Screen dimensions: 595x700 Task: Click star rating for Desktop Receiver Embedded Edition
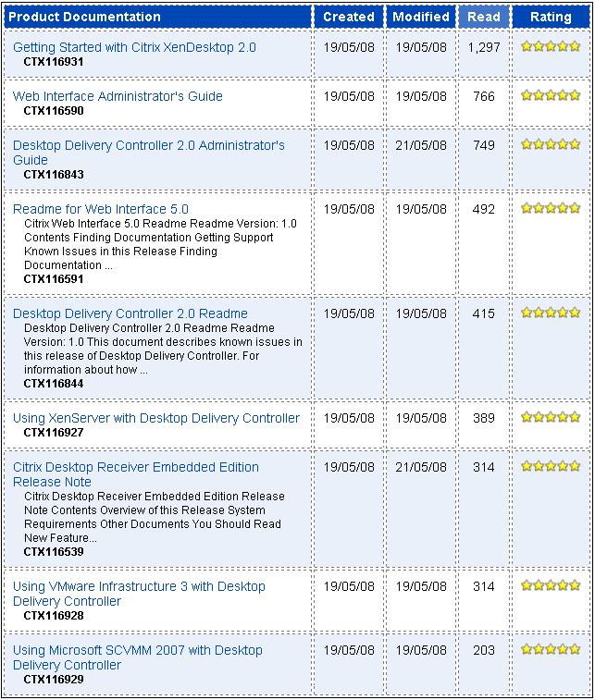coord(551,466)
